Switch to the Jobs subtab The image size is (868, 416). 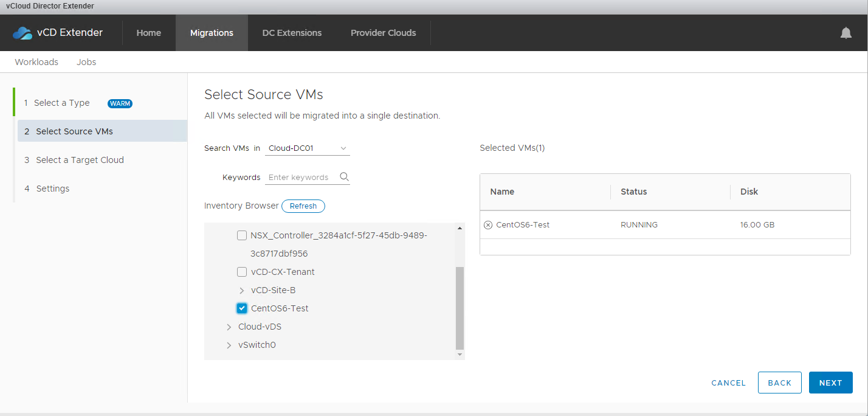pyautogui.click(x=86, y=62)
